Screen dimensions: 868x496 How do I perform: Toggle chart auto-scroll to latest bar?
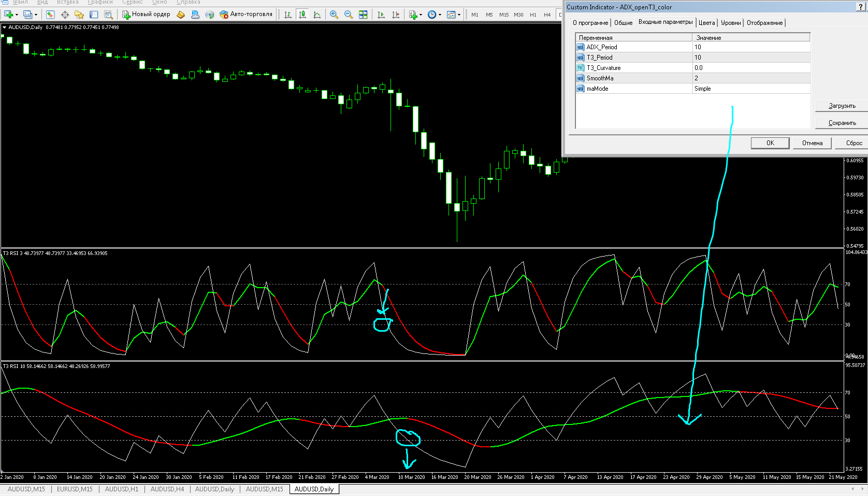point(381,15)
